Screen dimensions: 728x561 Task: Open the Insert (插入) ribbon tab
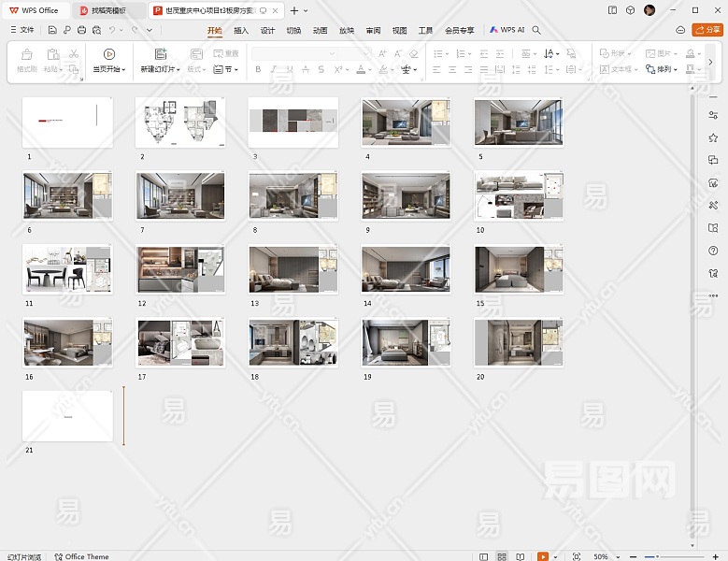(x=241, y=30)
